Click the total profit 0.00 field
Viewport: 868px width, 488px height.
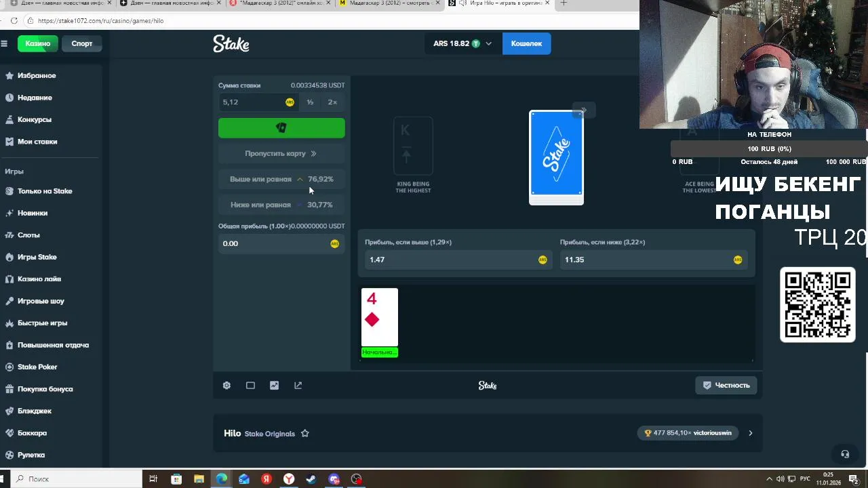coord(281,243)
